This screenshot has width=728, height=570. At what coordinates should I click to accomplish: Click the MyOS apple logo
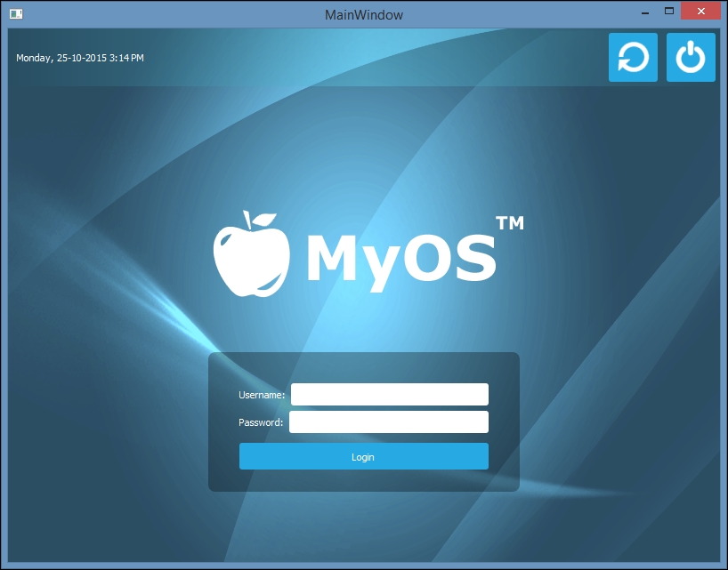click(x=252, y=253)
